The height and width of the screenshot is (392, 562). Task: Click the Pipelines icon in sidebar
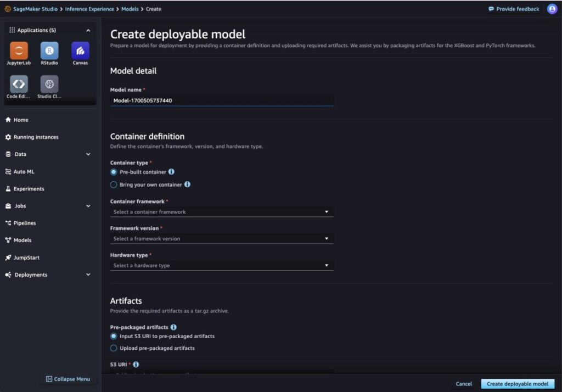click(x=8, y=223)
